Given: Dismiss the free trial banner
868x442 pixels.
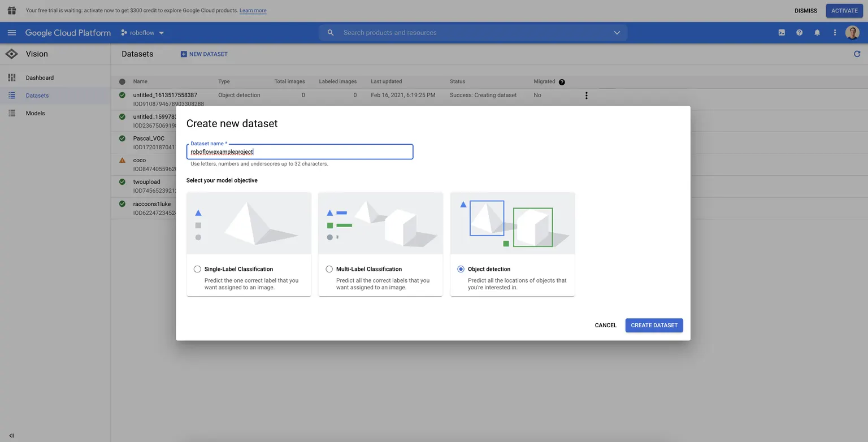Looking at the screenshot, I should tap(805, 11).
